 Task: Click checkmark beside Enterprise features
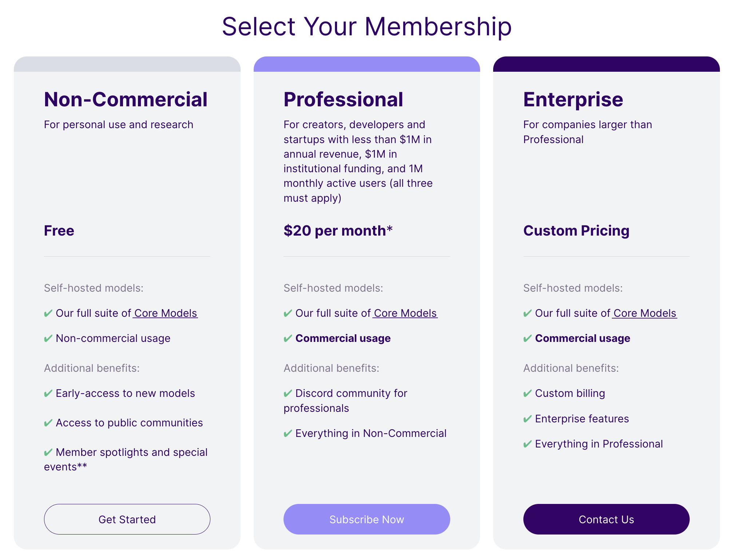click(527, 419)
